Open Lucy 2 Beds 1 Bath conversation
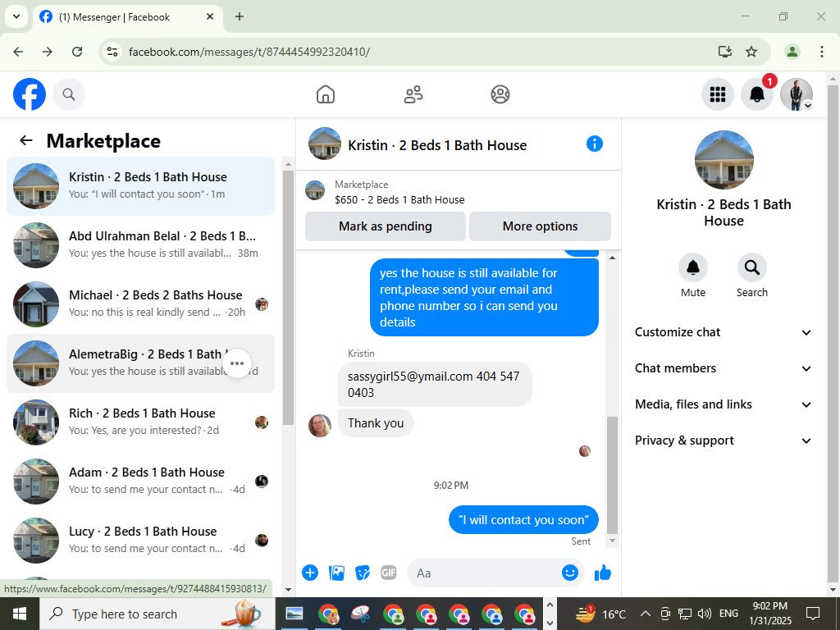Image resolution: width=840 pixels, height=630 pixels. [140, 540]
